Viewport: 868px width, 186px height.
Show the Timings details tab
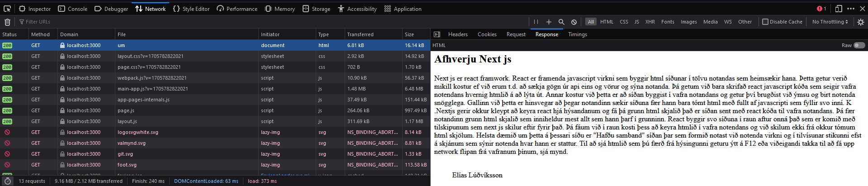coord(578,34)
